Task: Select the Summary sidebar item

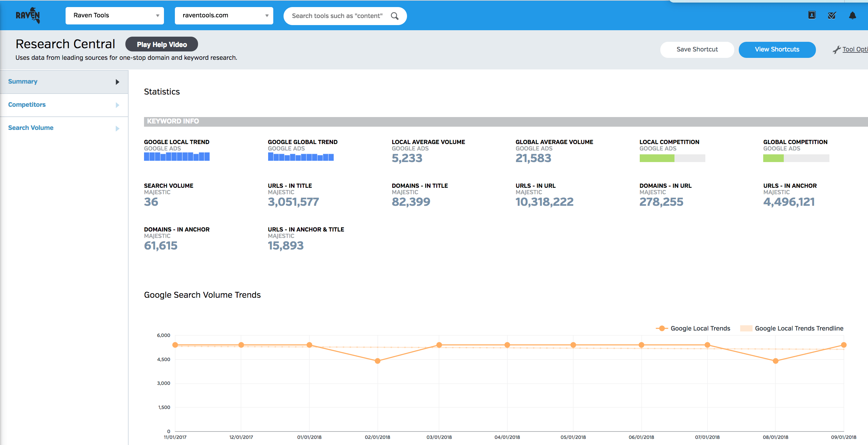Action: 23,82
